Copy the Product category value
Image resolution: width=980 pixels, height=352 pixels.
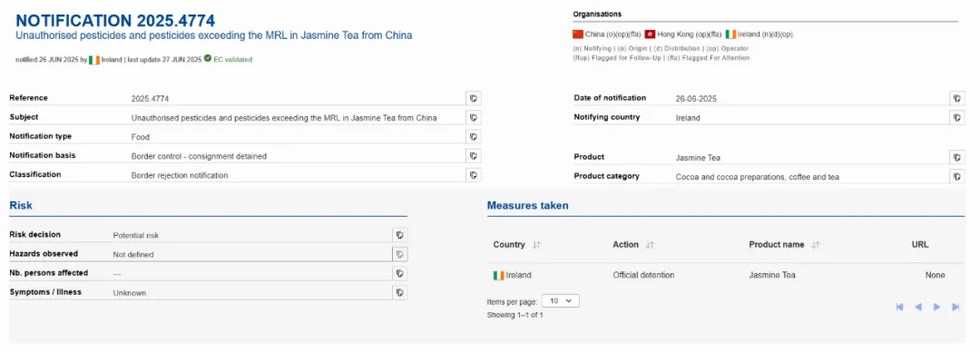pos(957,177)
